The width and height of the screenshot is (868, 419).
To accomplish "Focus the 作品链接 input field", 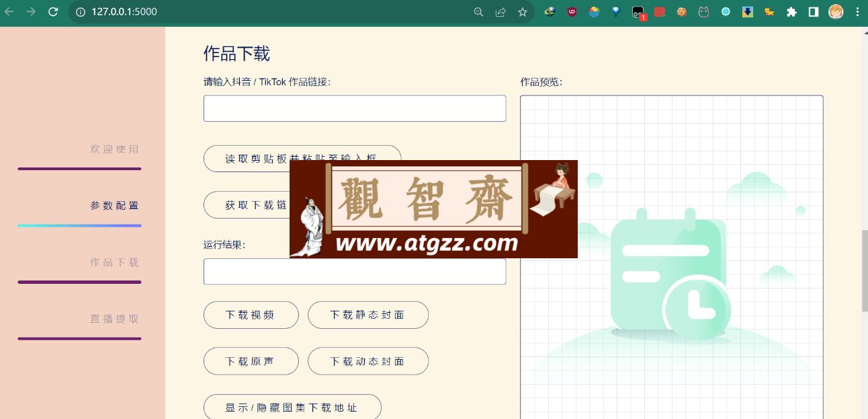I will coord(355,108).
